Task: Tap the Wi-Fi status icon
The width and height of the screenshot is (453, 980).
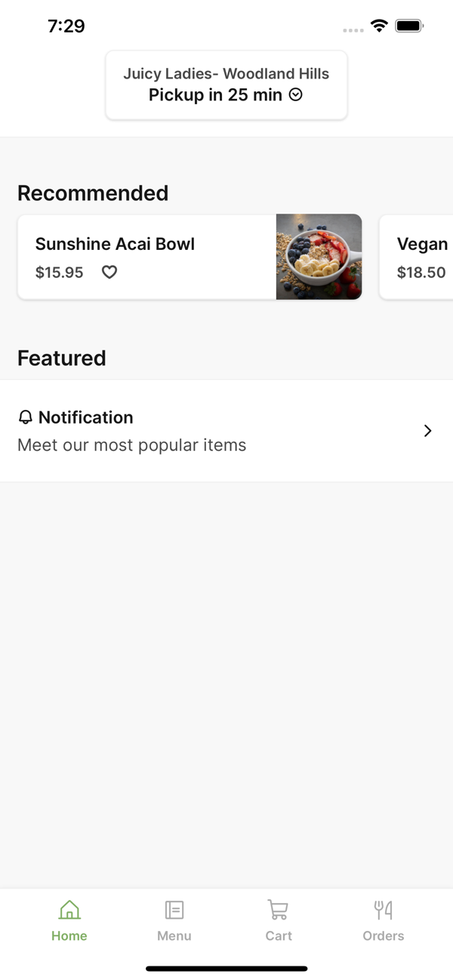Action: pos(379,26)
